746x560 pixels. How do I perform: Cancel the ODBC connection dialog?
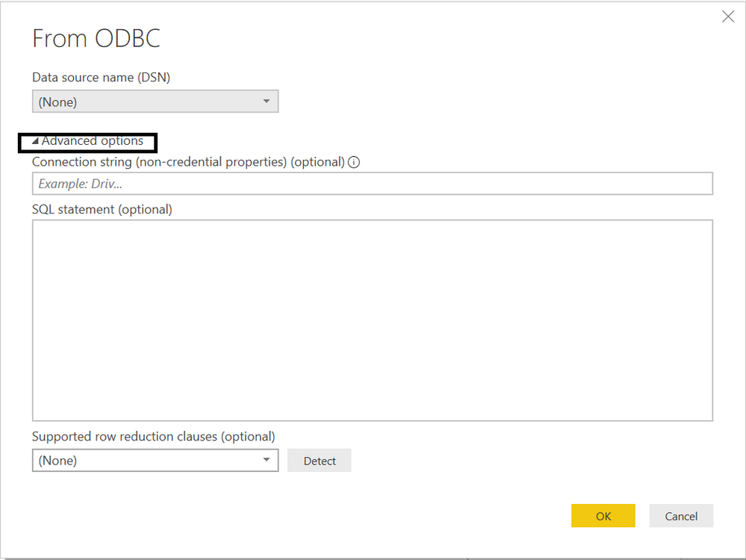[681, 516]
